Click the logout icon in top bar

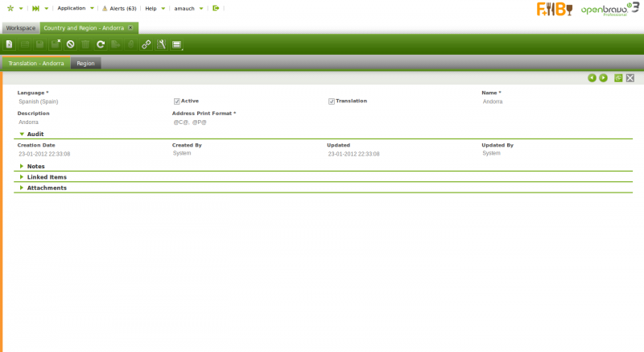[x=216, y=8]
